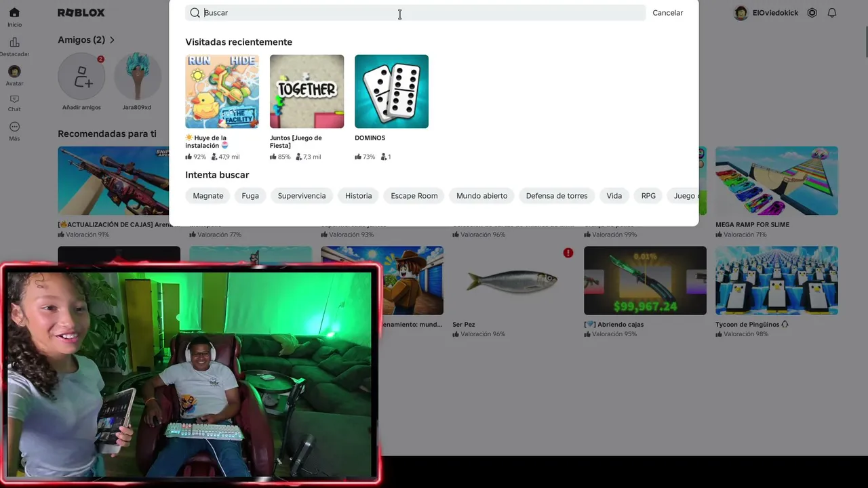
Task: Click the Amigos (2) heading
Action: pos(81,40)
